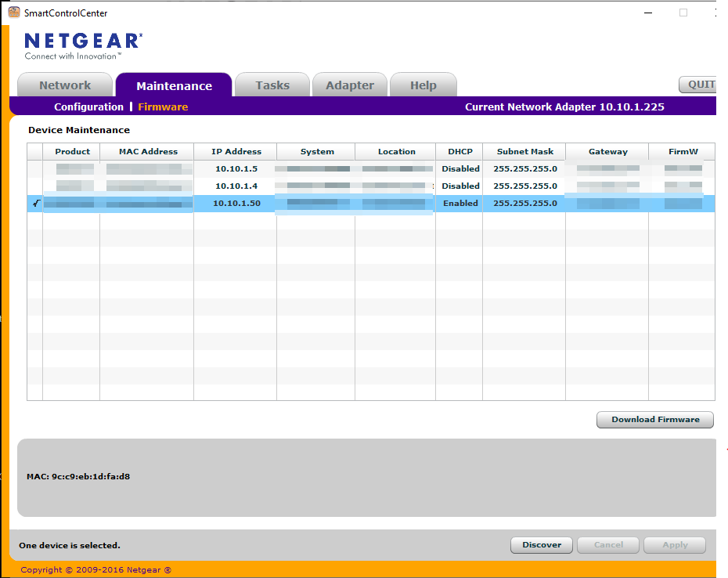Image resolution: width=728 pixels, height=578 pixels.
Task: Select the checkbox for device 10.10.1.4
Action: (35, 186)
